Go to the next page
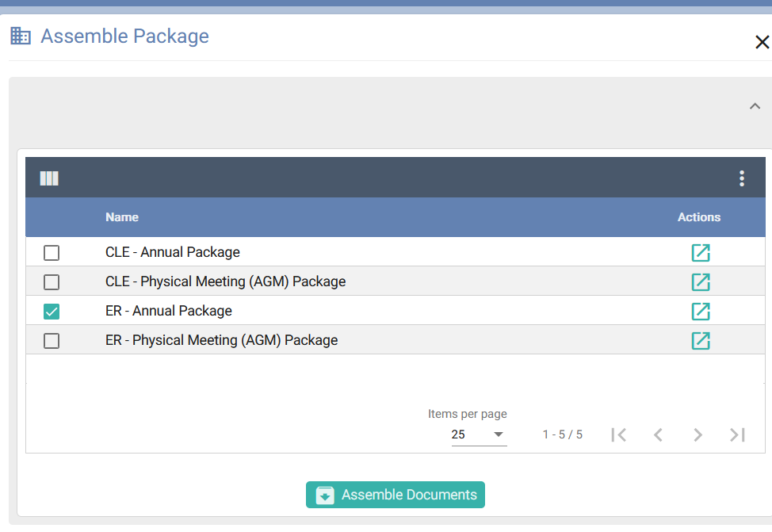This screenshot has width=772, height=532. coord(697,434)
